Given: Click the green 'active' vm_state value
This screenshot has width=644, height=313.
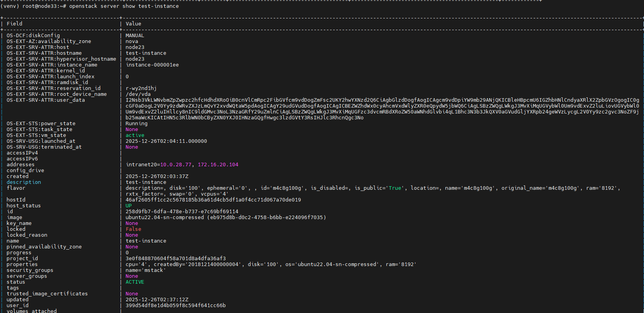Looking at the screenshot, I should 135,135.
